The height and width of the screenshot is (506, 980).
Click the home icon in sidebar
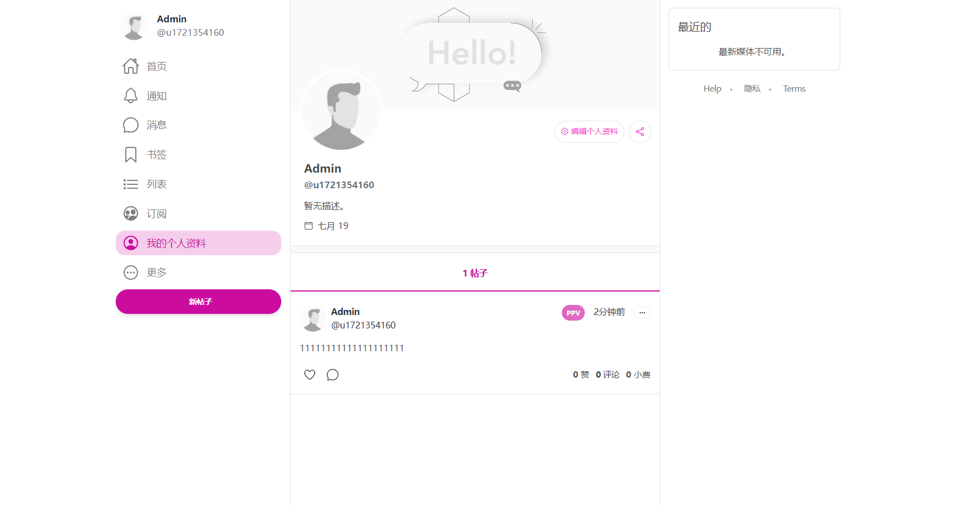tap(131, 66)
